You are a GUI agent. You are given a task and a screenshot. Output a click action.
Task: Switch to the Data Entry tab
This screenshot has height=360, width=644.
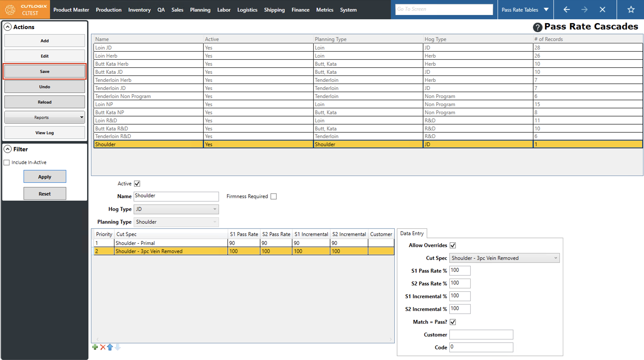click(412, 233)
